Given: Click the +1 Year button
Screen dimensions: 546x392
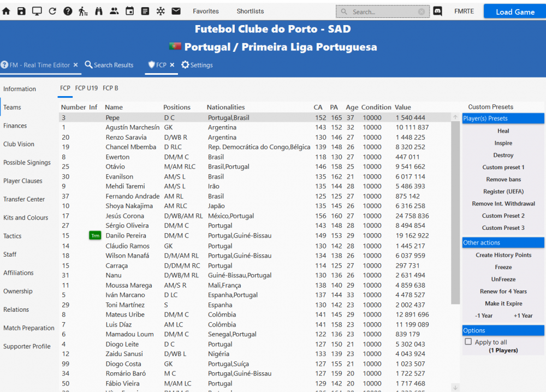Looking at the screenshot, I should point(523,316).
